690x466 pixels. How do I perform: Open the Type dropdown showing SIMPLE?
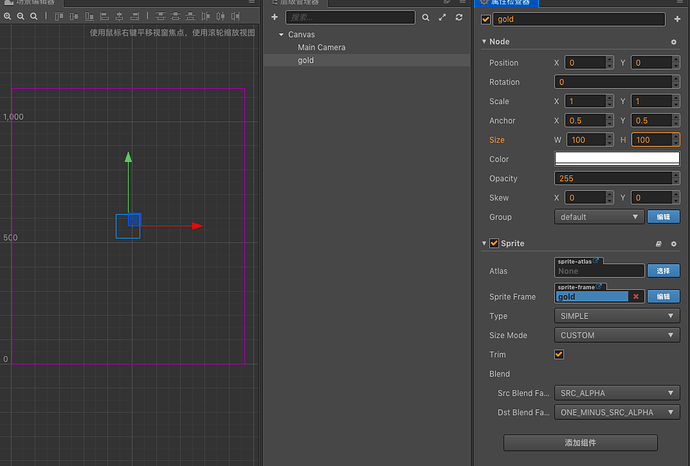(x=617, y=316)
